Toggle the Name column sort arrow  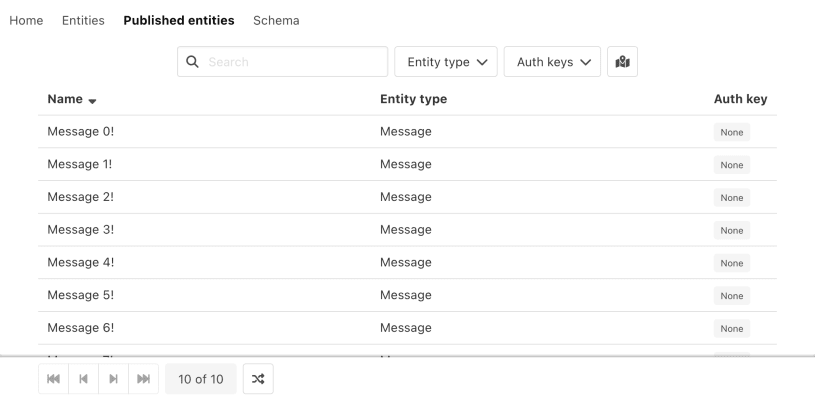pyautogui.click(x=93, y=100)
